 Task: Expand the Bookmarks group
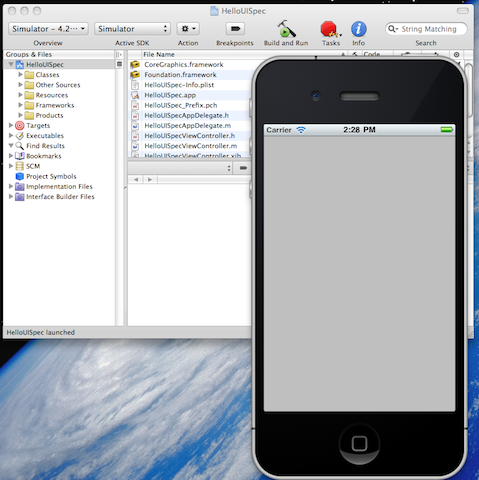point(11,156)
